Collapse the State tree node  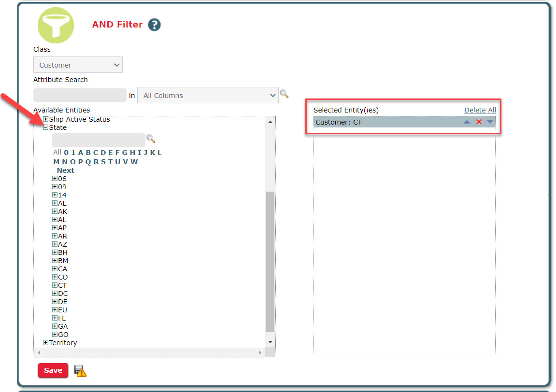[x=46, y=127]
